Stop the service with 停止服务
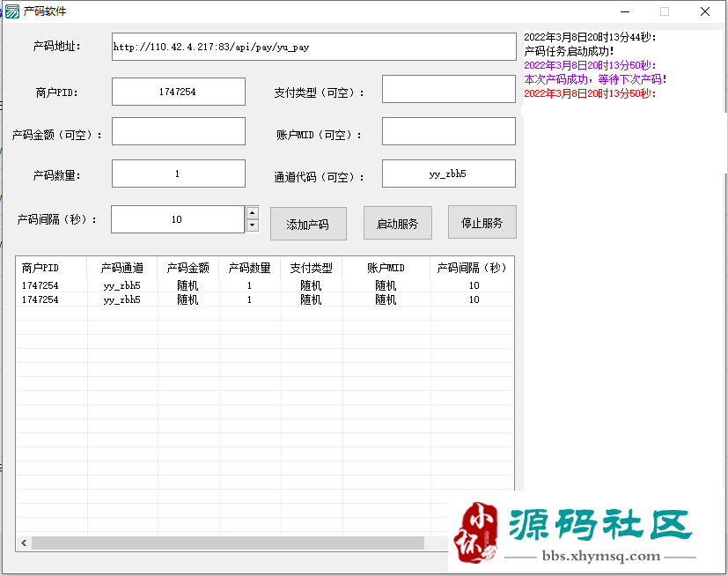The image size is (728, 576). [482, 223]
